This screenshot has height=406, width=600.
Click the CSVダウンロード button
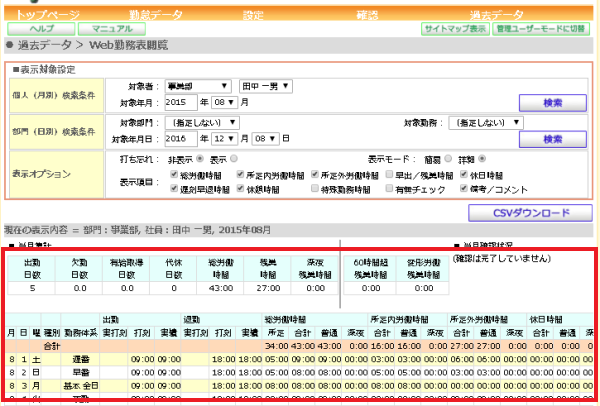tap(530, 213)
